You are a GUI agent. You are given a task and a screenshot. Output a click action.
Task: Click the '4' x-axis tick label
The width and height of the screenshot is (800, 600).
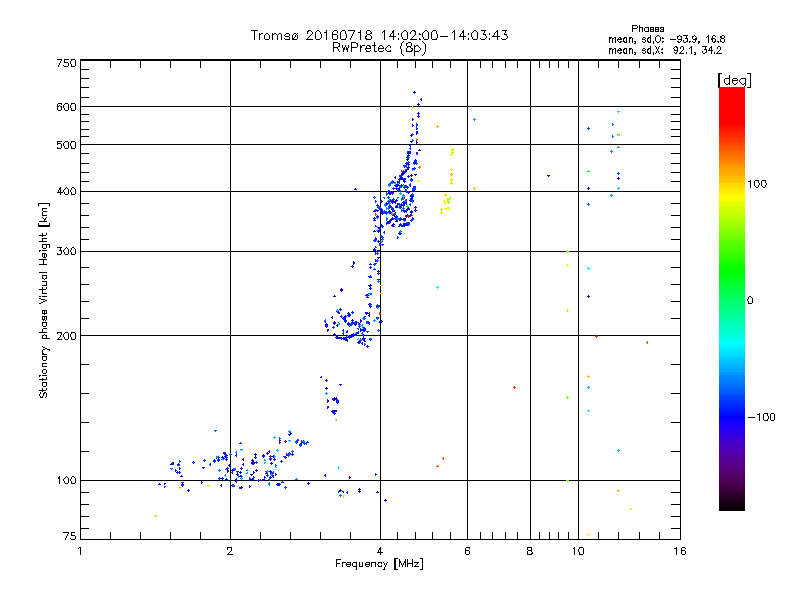point(380,551)
